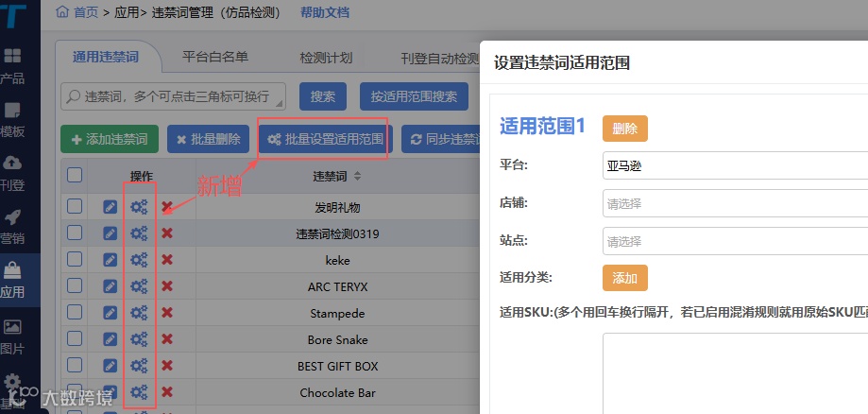This screenshot has width=868, height=414.
Task: Delete the keke row
Action: coord(167,260)
